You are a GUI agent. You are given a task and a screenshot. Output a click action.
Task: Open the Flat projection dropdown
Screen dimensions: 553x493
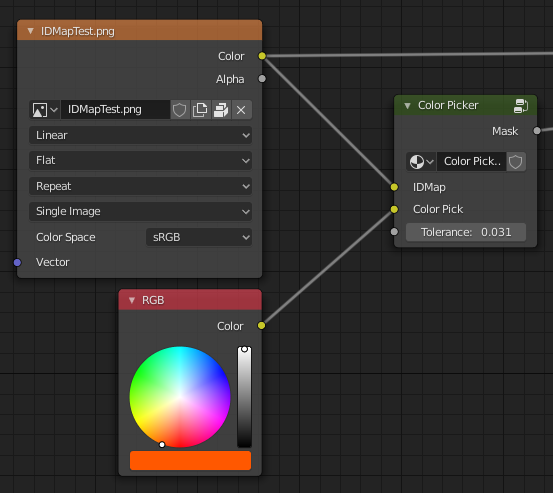[x=140, y=160]
